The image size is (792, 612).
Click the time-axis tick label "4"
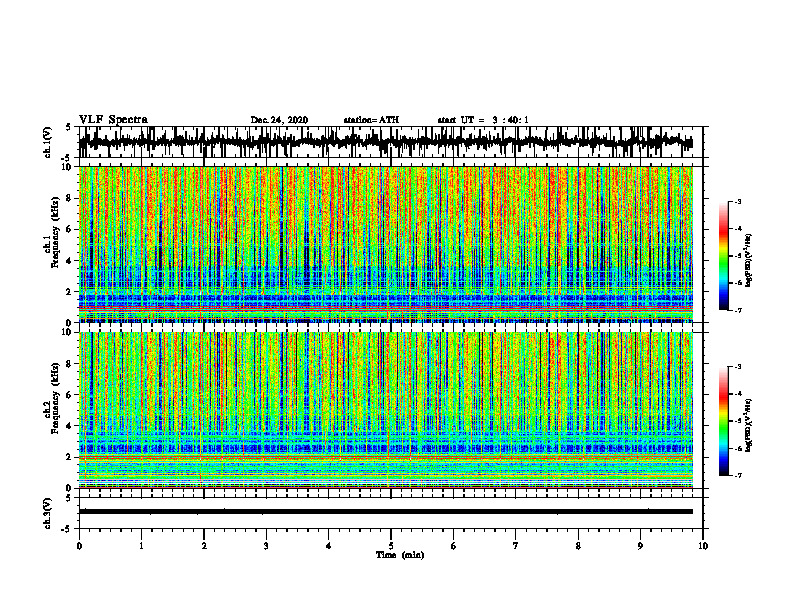pos(329,546)
